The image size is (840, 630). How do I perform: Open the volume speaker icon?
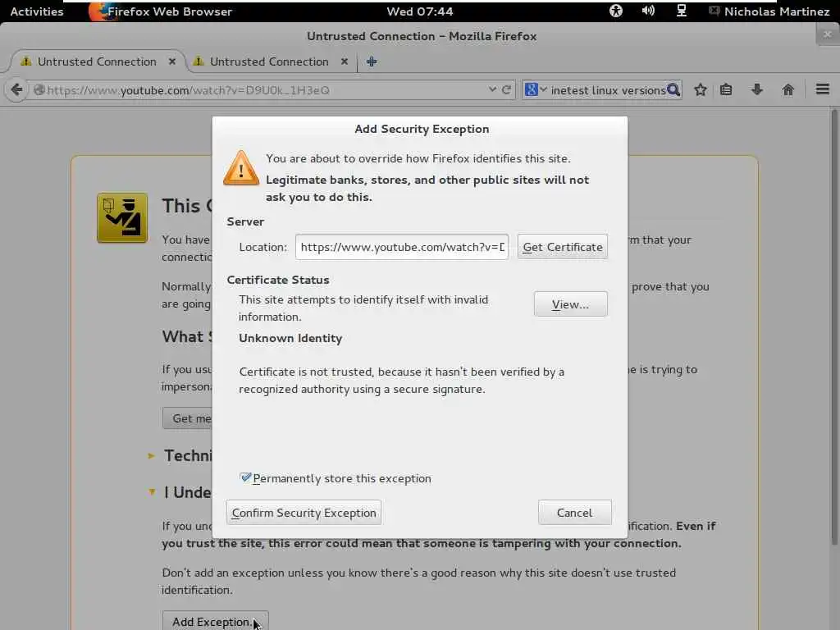(648, 11)
